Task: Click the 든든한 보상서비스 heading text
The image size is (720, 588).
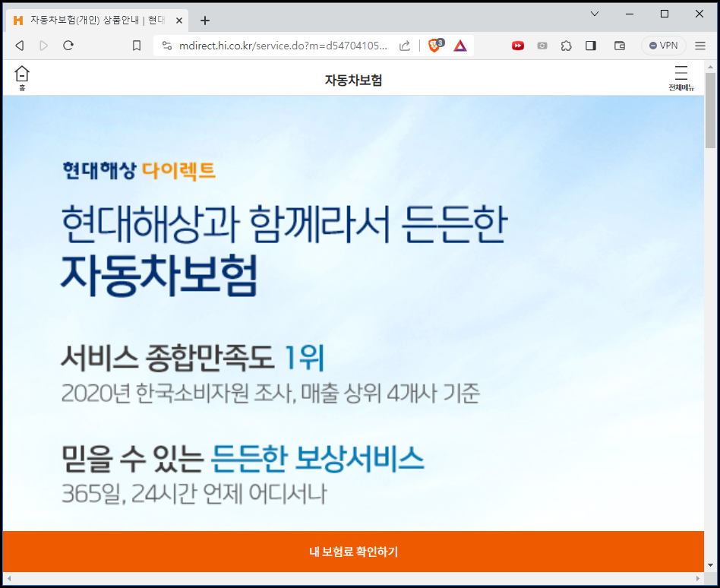Action: click(317, 458)
